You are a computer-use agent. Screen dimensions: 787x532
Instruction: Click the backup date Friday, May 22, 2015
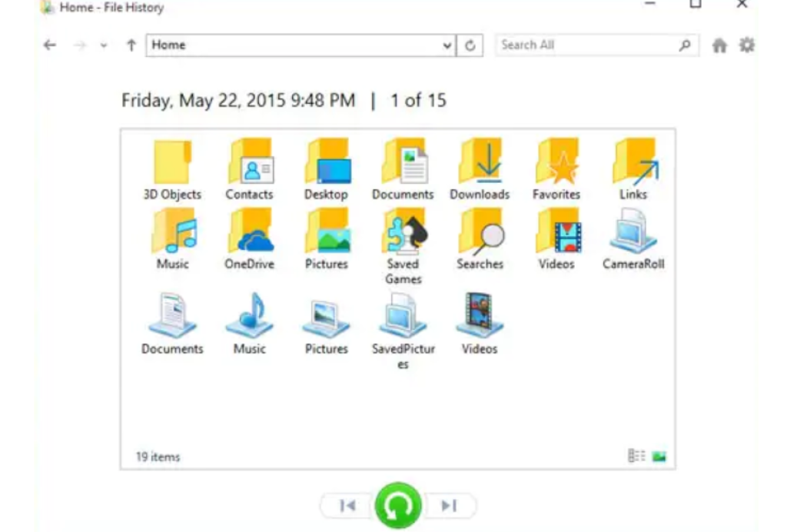pos(238,101)
